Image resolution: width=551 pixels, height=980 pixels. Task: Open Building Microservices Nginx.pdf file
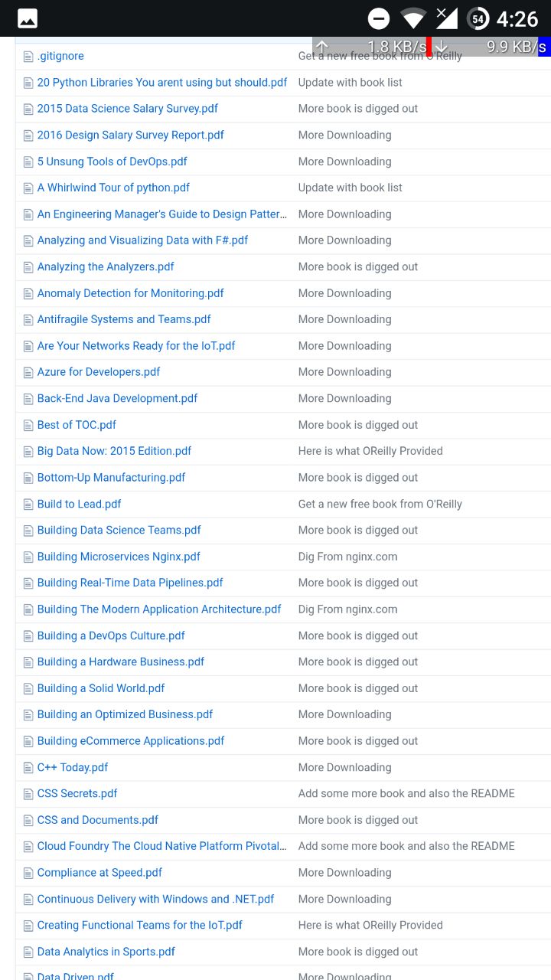point(119,557)
